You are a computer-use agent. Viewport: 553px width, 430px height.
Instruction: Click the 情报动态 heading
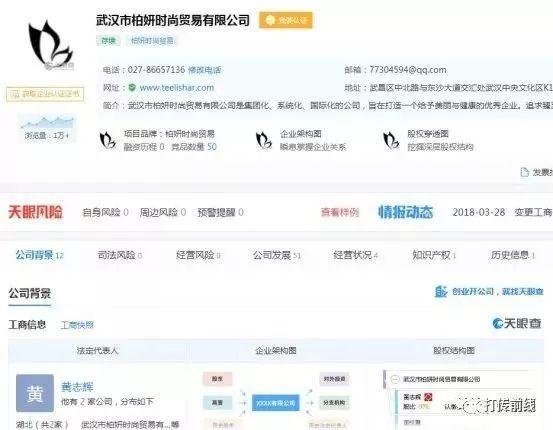pyautogui.click(x=406, y=212)
